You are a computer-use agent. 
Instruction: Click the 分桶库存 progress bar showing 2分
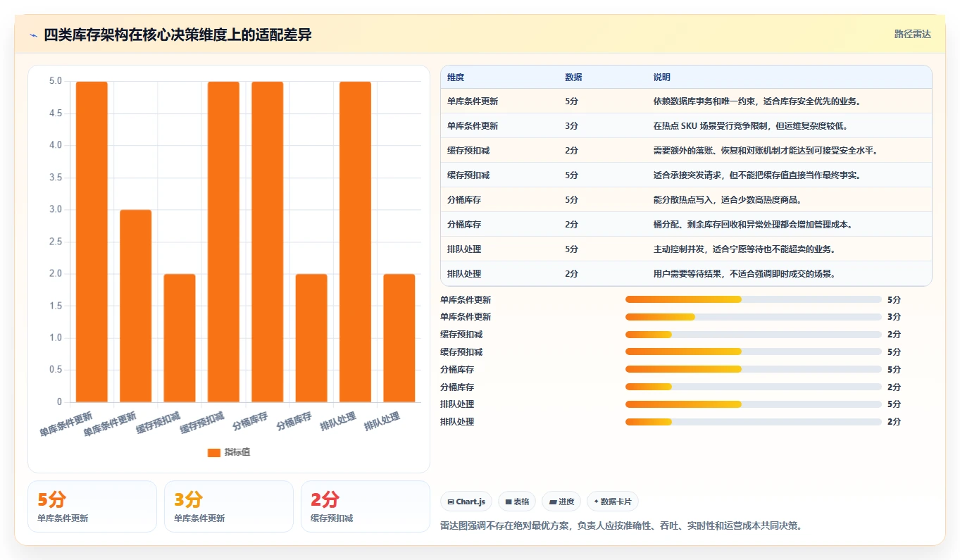(753, 387)
